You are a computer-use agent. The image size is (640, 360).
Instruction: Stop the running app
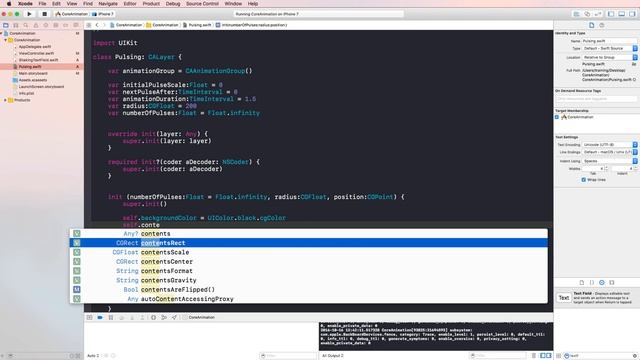tap(44, 14)
